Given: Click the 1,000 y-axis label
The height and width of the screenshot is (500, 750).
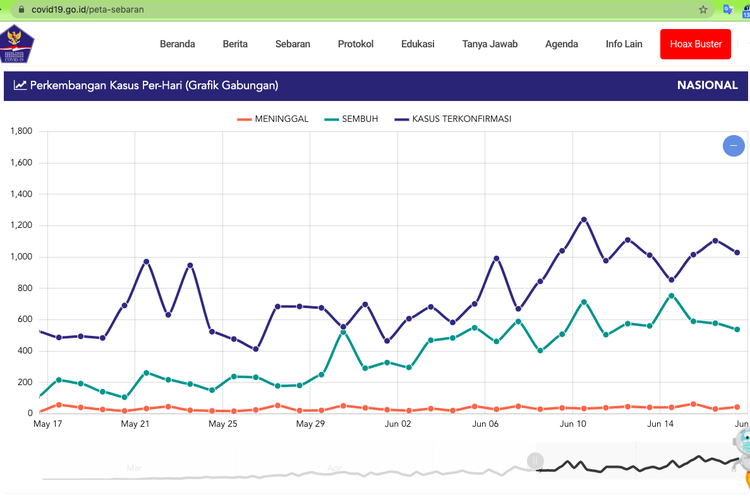Looking at the screenshot, I should 22,256.
